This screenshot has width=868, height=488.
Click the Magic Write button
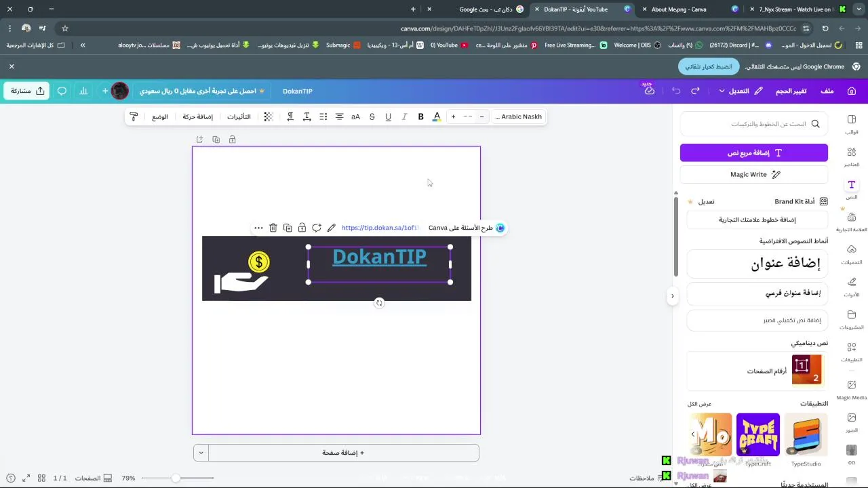(x=754, y=174)
